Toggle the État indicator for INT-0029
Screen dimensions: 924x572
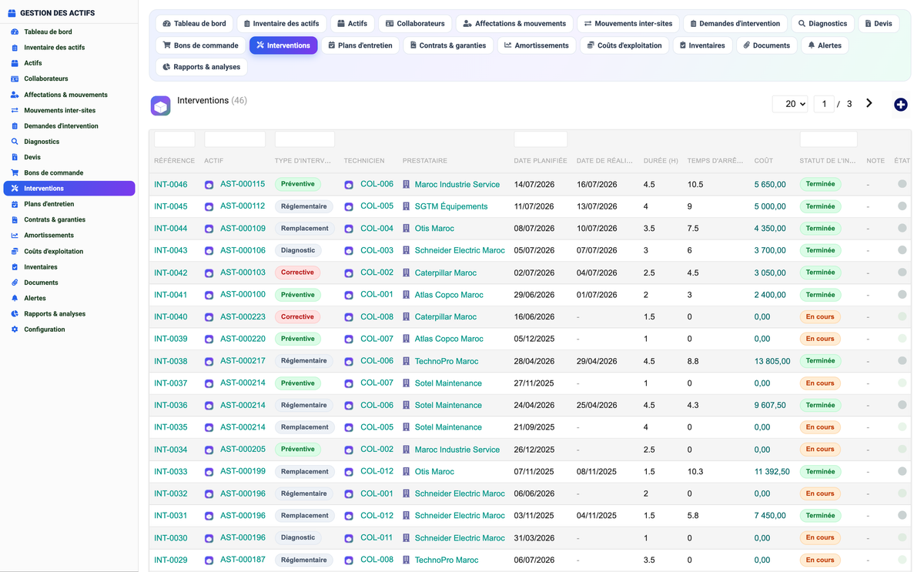pos(902,560)
